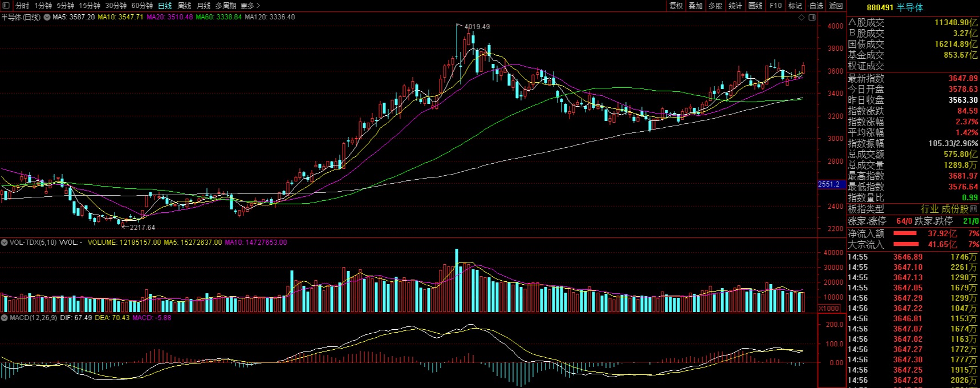Click the 880491 半导体 title

895,7
